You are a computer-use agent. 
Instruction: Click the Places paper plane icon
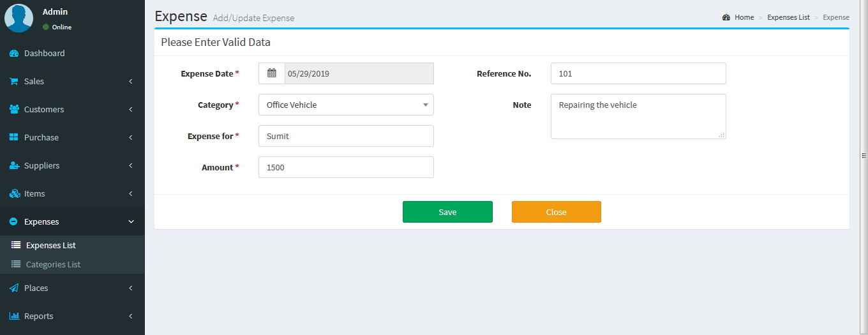(x=14, y=288)
